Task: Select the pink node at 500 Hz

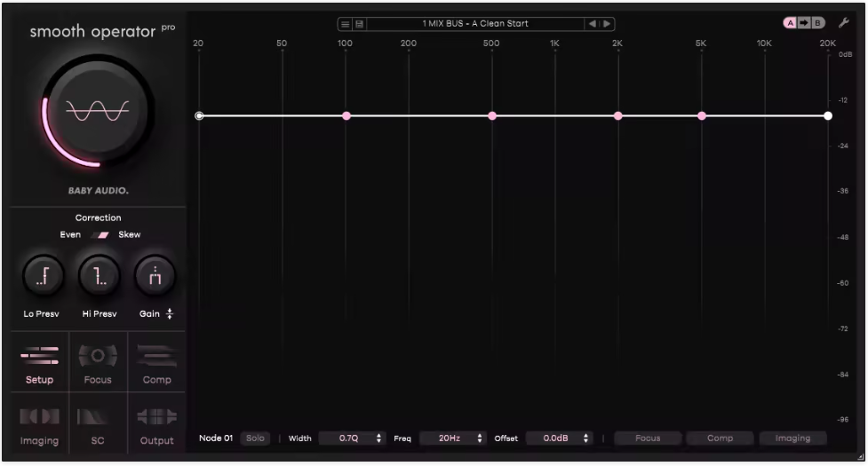Action: coord(492,115)
